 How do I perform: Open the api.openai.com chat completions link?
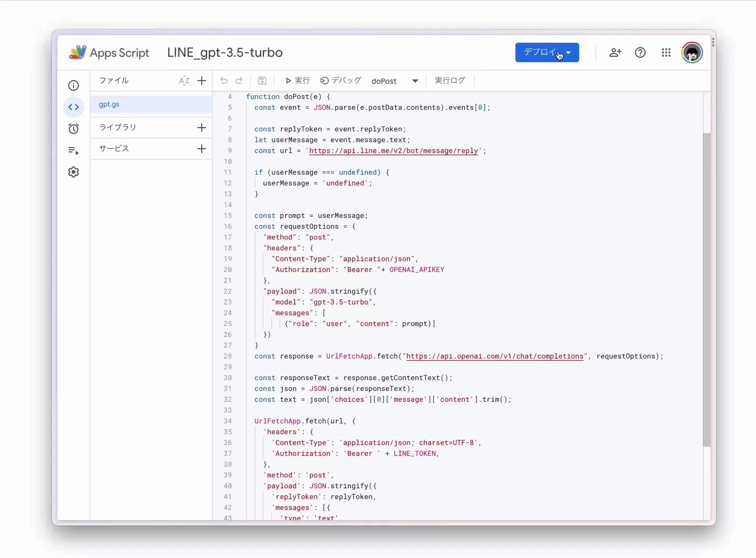(x=495, y=356)
